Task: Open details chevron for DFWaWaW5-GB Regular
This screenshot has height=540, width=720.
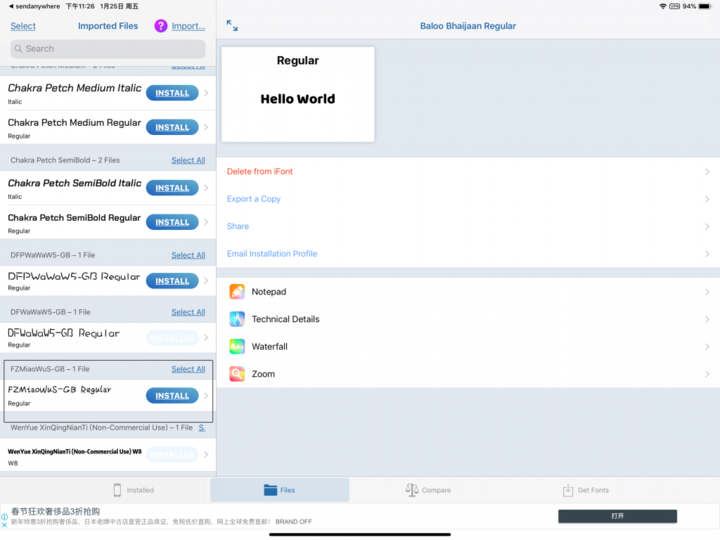Action: [206, 338]
